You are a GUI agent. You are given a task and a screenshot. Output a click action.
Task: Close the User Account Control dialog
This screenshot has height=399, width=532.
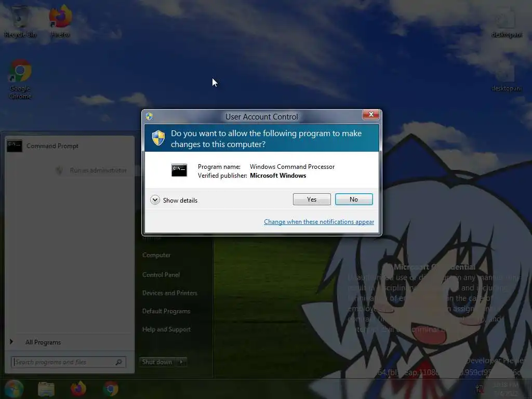click(x=371, y=114)
